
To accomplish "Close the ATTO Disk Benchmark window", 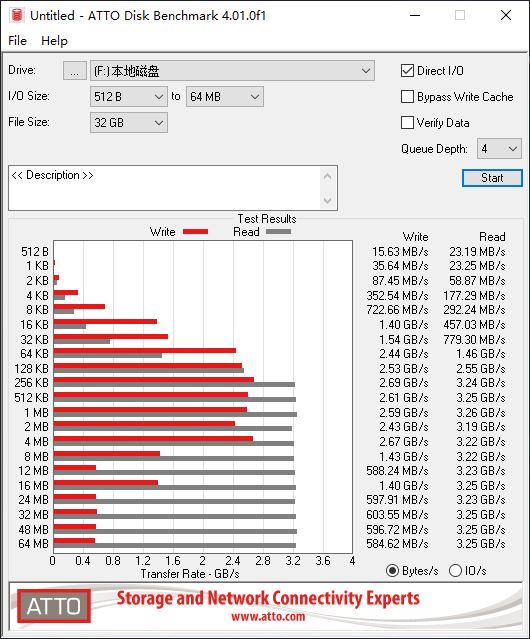I will point(506,15).
